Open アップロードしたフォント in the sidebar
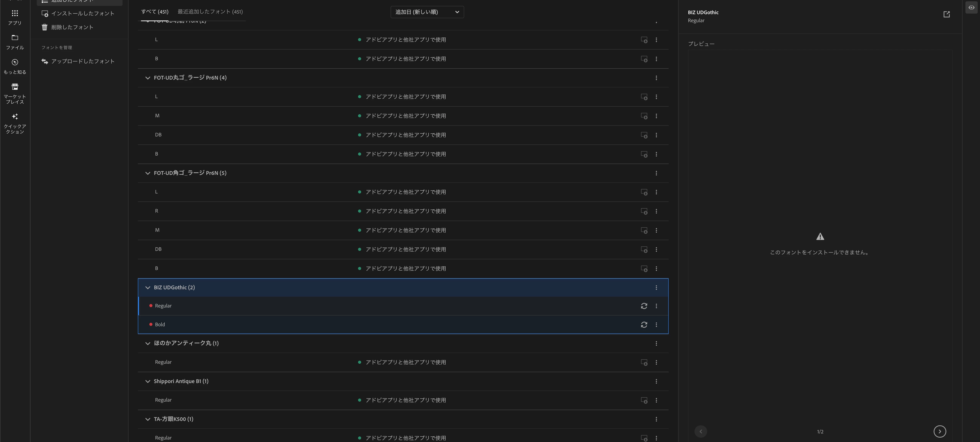 [83, 62]
